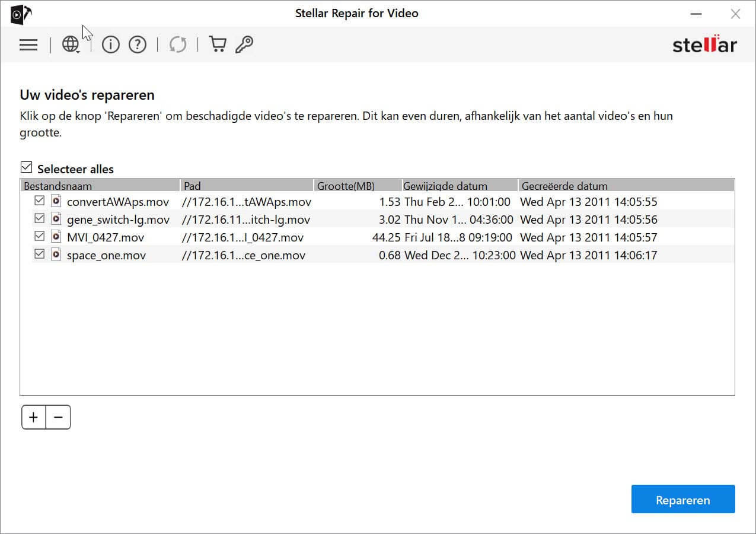The image size is (756, 534).
Task: Select file name space_one.mov
Action: point(107,255)
